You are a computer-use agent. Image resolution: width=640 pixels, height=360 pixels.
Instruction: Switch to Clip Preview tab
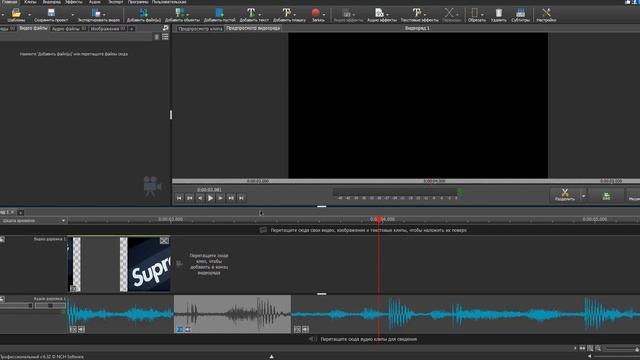tap(200, 29)
